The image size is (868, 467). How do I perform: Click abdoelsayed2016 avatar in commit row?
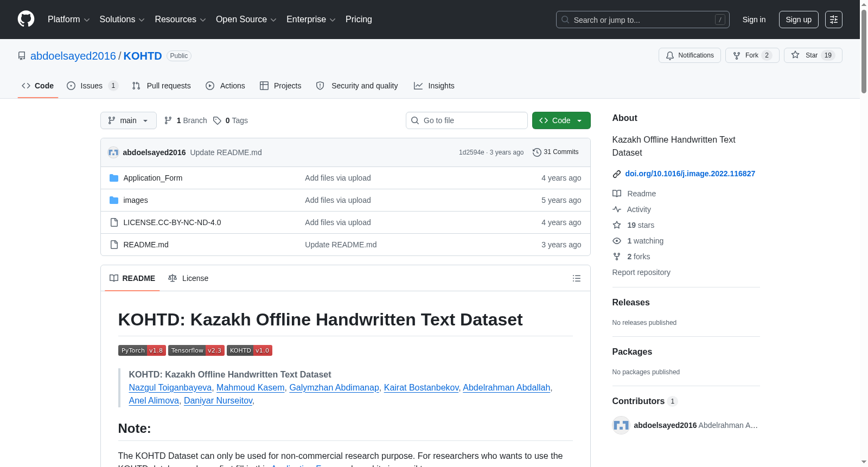click(x=113, y=152)
